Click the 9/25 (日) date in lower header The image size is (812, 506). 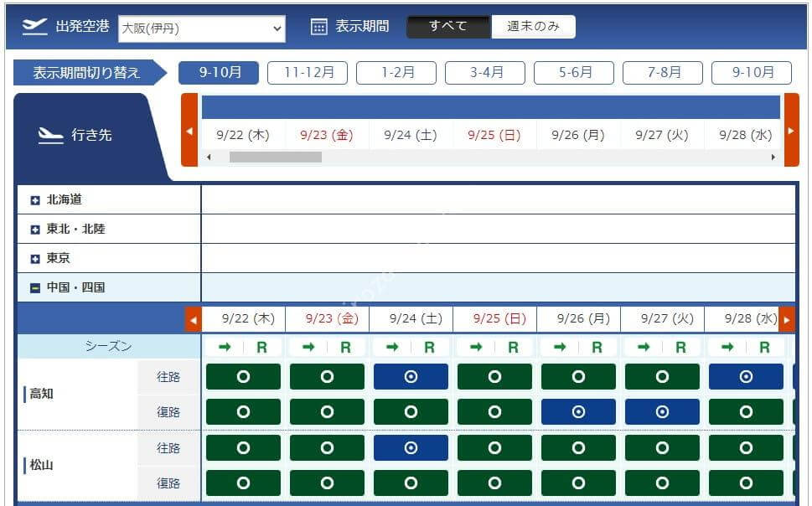pyautogui.click(x=499, y=318)
